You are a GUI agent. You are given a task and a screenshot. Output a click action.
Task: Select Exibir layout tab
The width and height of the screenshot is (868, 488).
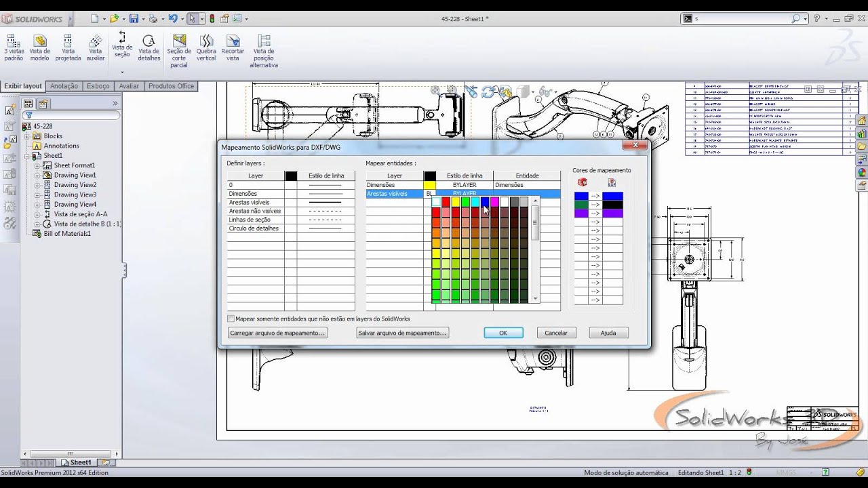pyautogui.click(x=23, y=86)
